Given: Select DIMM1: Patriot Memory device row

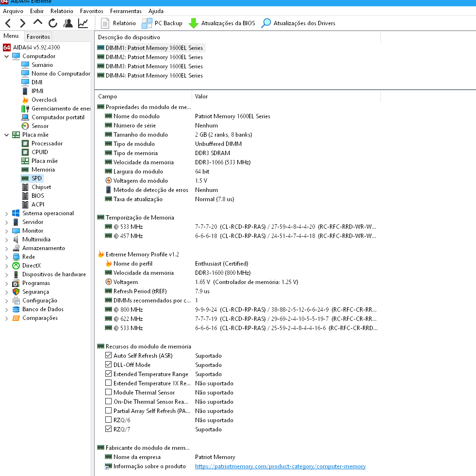Looking at the screenshot, I should (151, 48).
